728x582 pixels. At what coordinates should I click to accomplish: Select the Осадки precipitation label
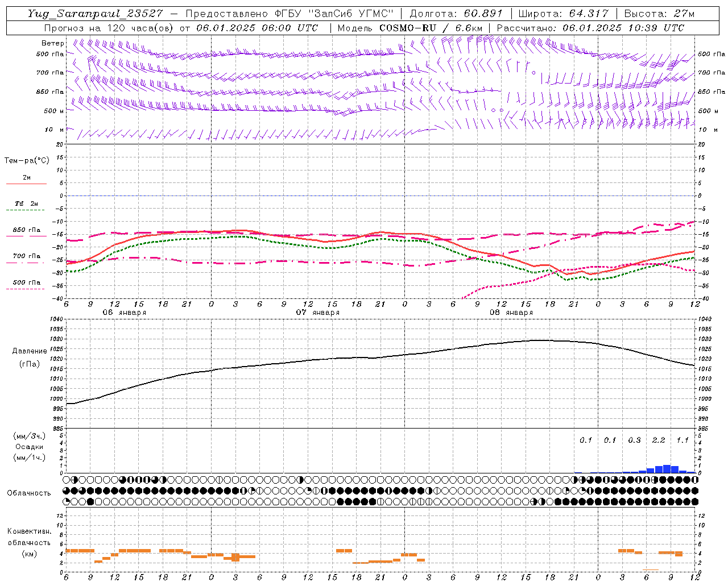pyautogui.click(x=30, y=447)
